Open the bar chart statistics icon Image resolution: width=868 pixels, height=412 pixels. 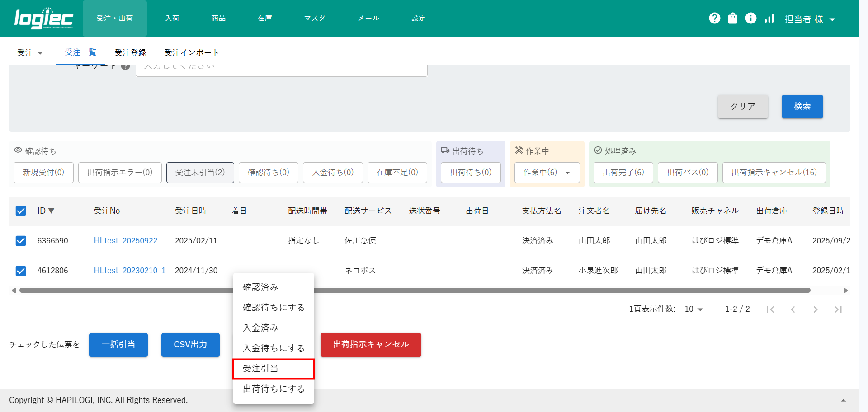[769, 18]
